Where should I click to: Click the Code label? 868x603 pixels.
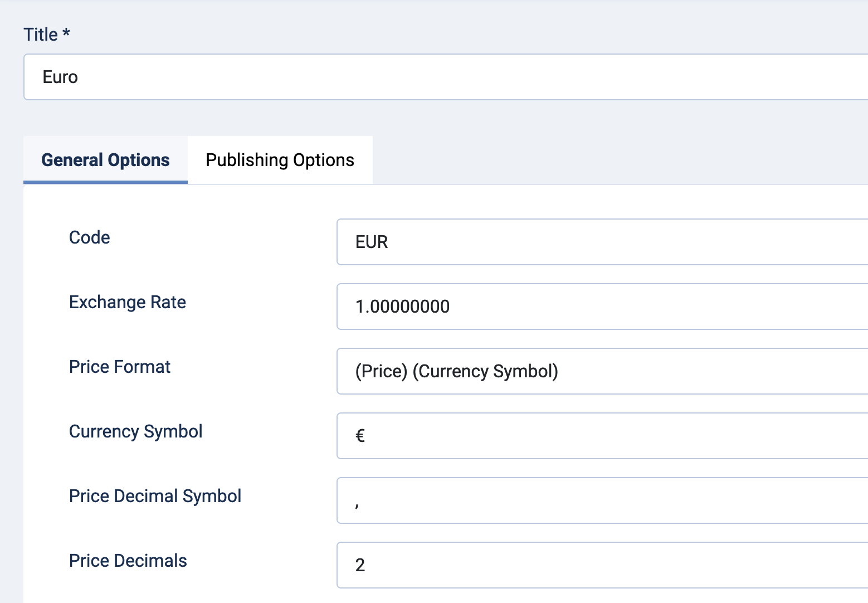[x=89, y=237]
